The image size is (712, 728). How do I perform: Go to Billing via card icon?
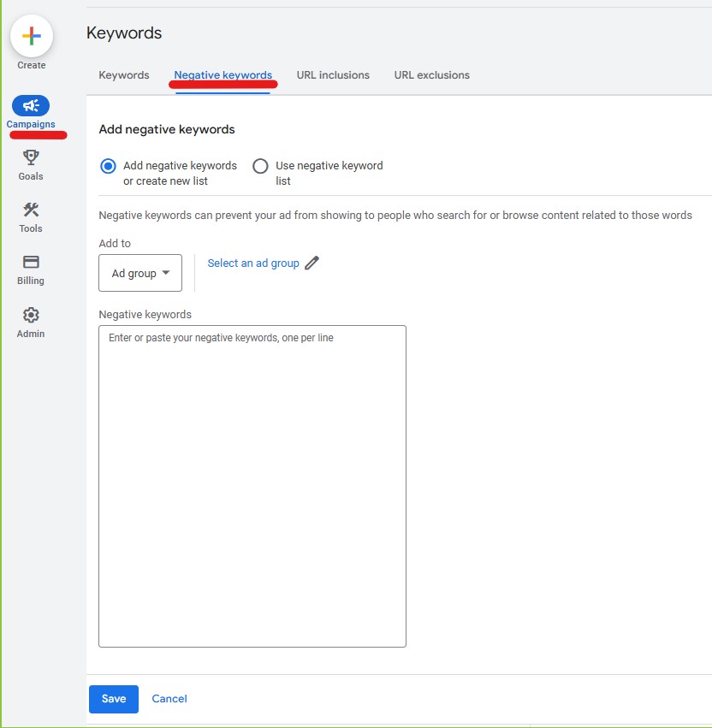[x=31, y=263]
